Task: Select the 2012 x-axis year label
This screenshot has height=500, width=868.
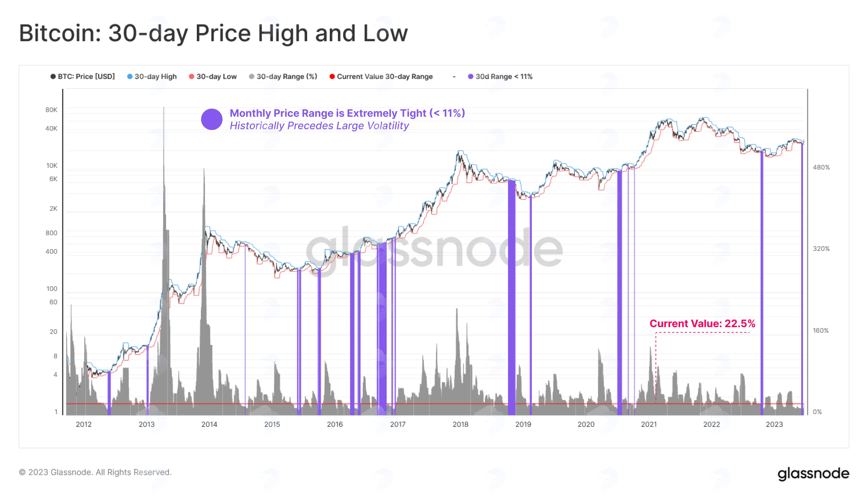Action: click(84, 424)
